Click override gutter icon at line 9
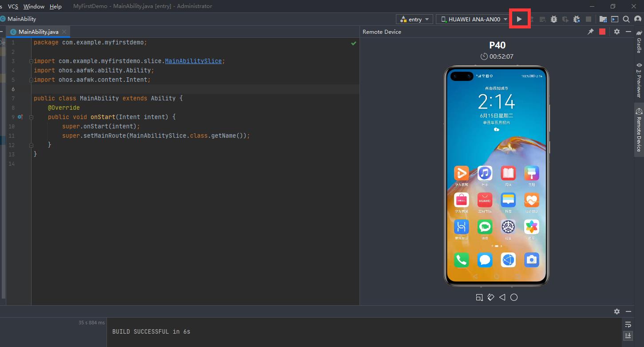Screen dimensions: 644x347 tap(20, 117)
